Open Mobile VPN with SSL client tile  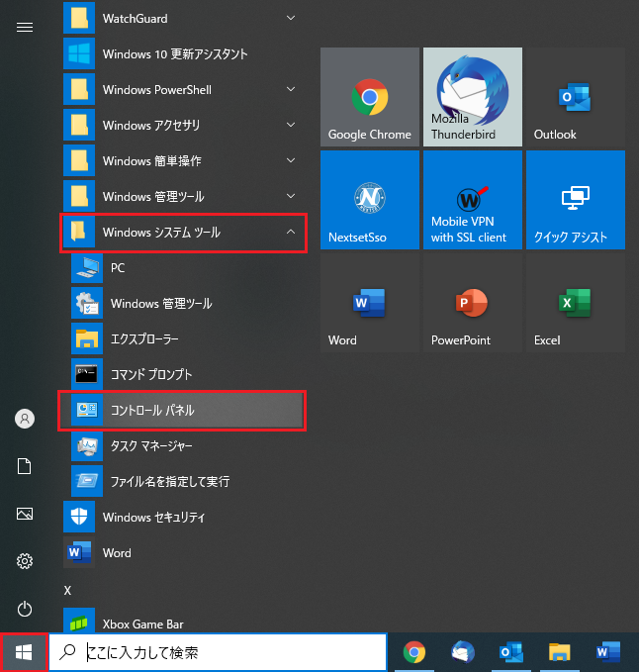[472, 200]
